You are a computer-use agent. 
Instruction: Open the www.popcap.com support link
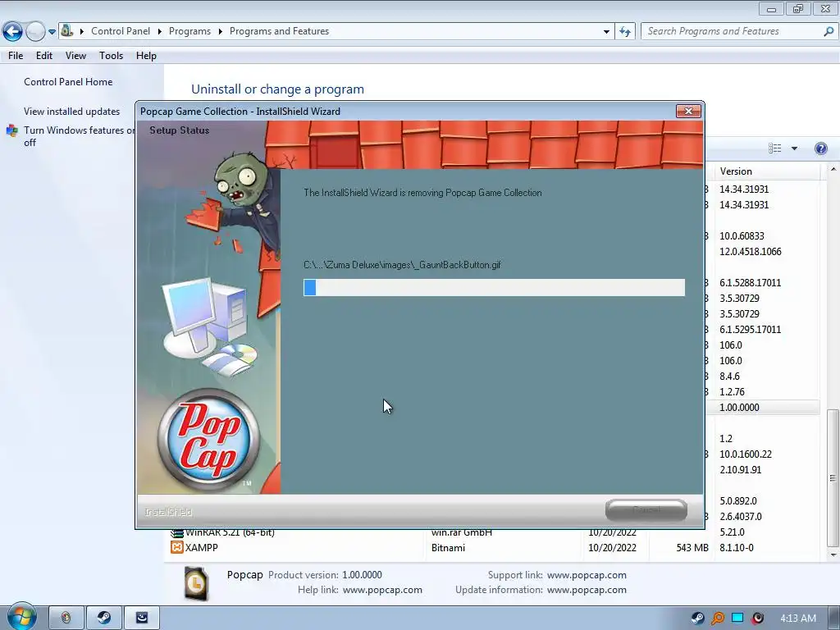(587, 575)
